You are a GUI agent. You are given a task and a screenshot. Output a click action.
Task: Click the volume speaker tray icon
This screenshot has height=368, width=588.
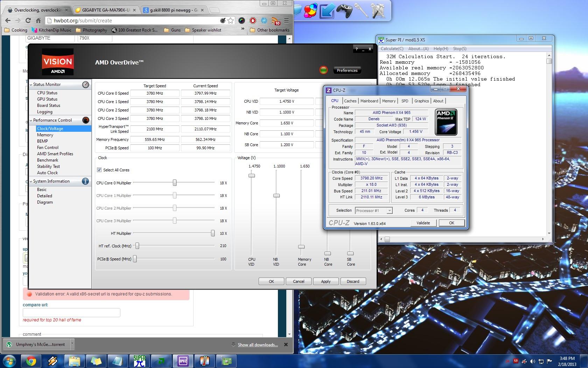click(532, 361)
